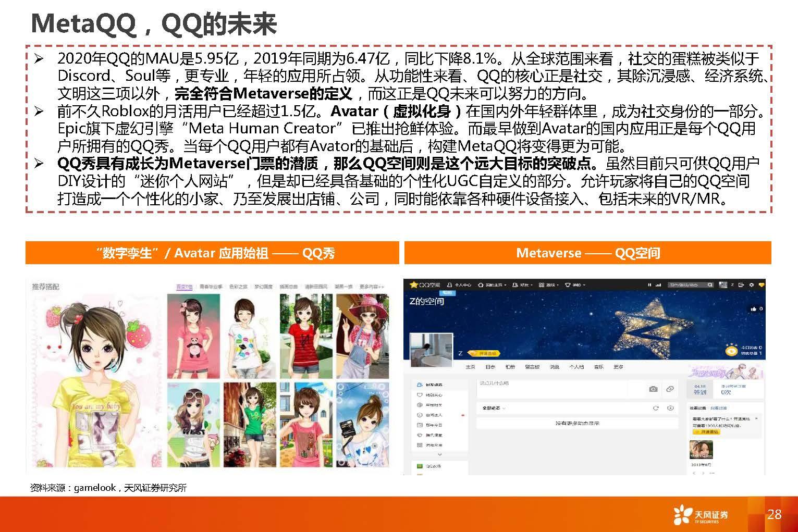Expand the left sidebar with down chevron
This screenshot has height=532, width=798.
[439, 454]
